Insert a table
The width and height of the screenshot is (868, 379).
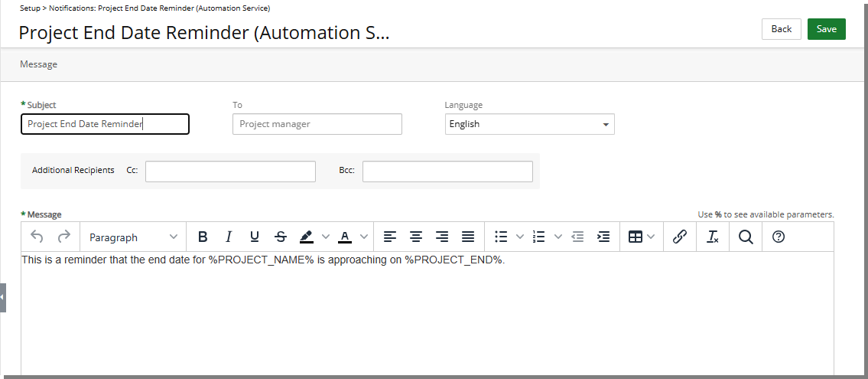(636, 237)
